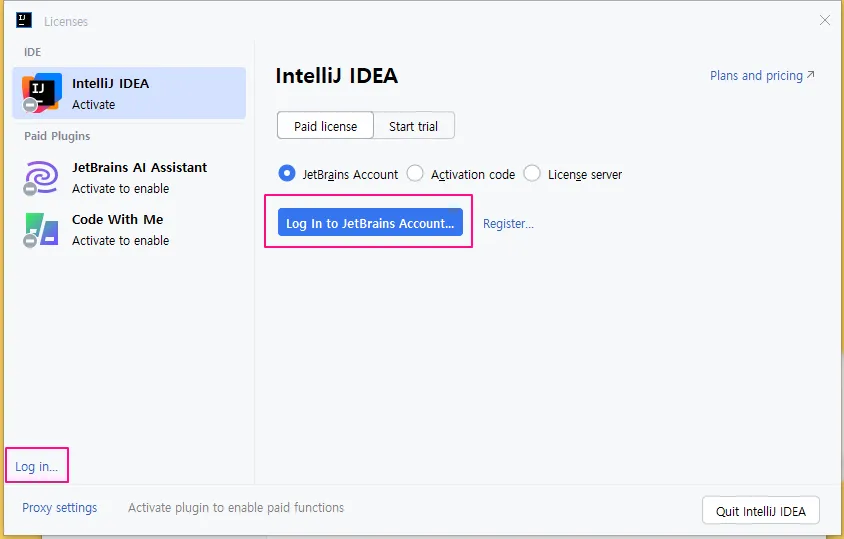Select IntelliJ IDEA Activate entry in sidebar
Viewport: 844px width, 539px height.
coord(129,93)
